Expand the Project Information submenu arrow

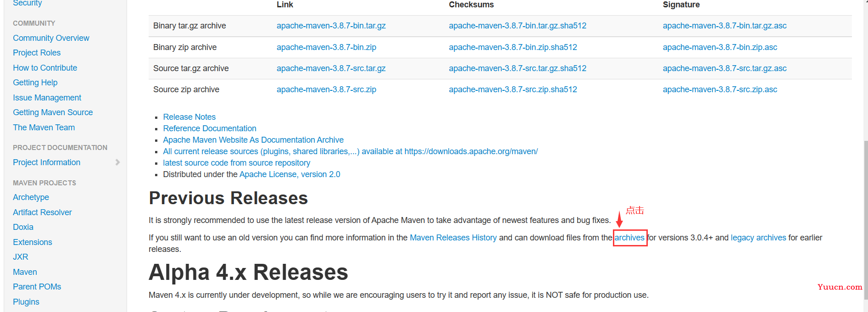point(117,162)
